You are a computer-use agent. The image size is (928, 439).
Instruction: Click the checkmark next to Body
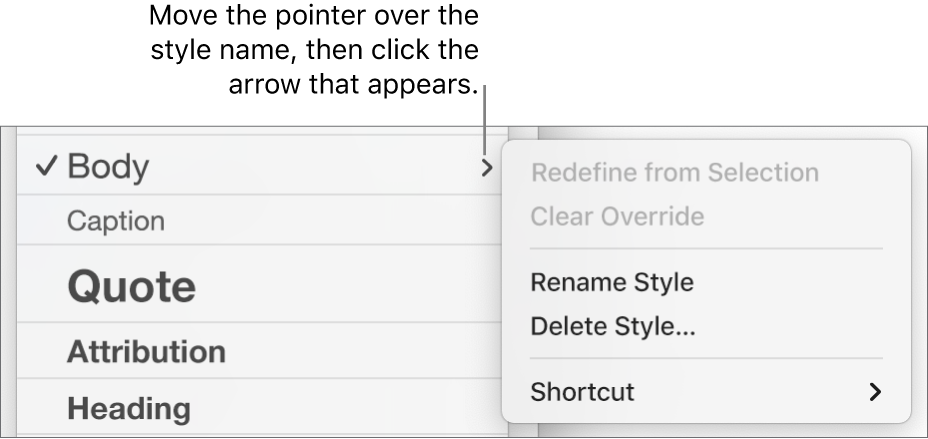45,167
